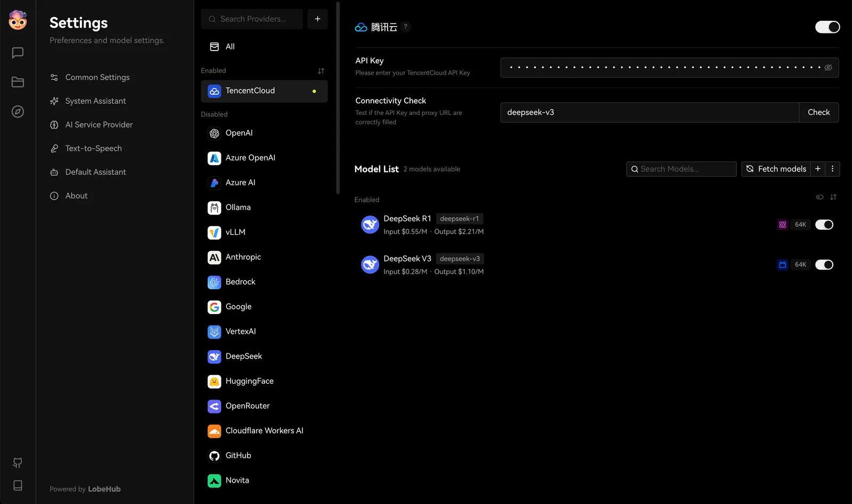The height and width of the screenshot is (504, 852).
Task: Turn off the DeepSeek R1 model
Action: (x=824, y=224)
